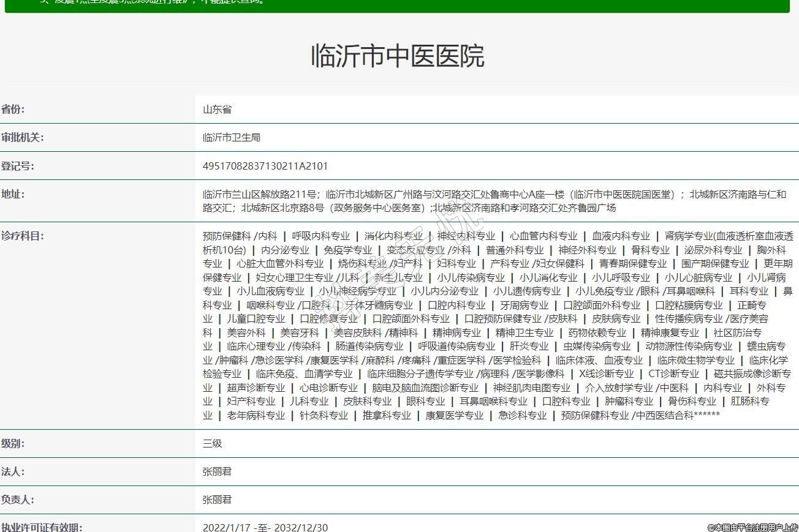Click the hospital title 临沂市中医医院
Viewport: 799px width, 532px height.
(x=398, y=56)
